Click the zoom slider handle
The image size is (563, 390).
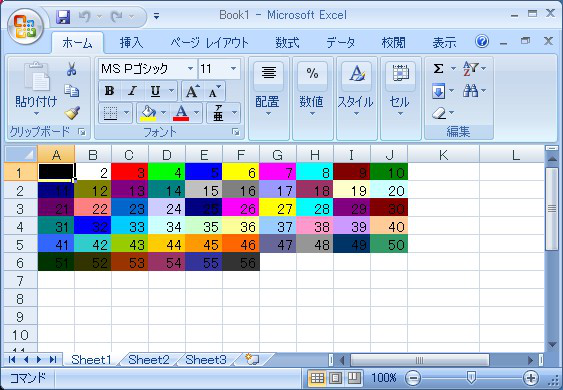[x=471, y=377]
